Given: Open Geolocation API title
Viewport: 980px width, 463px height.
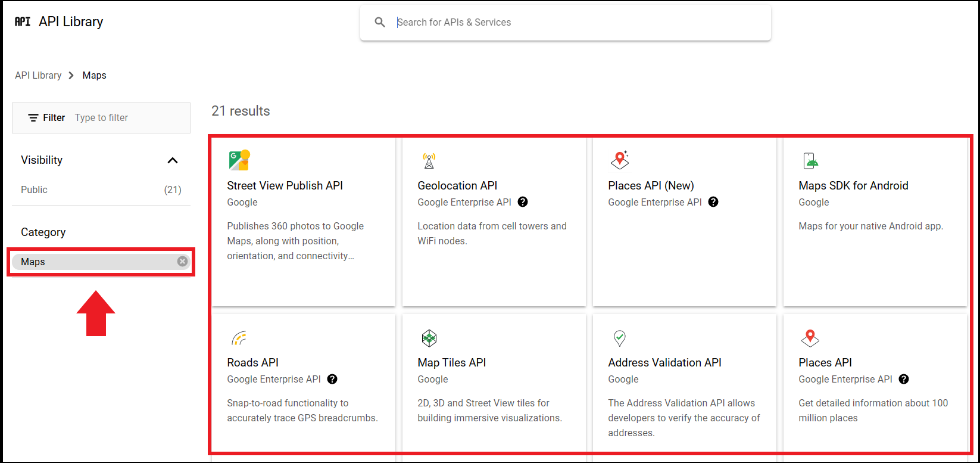Looking at the screenshot, I should coord(457,185).
